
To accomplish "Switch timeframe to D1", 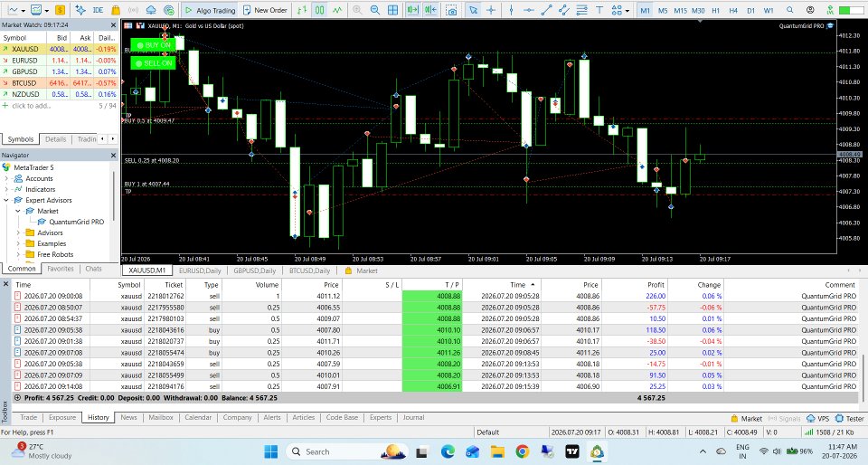I will 750,10.
